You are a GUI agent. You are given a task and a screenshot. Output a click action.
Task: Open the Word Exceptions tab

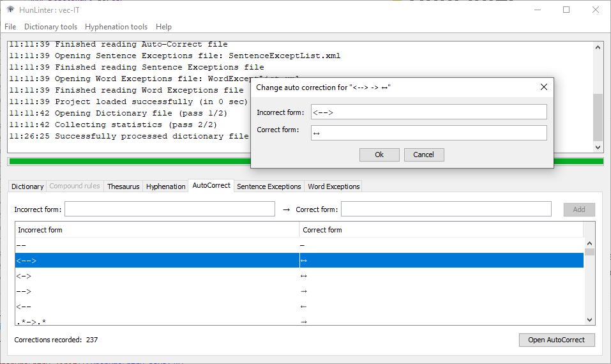coord(333,186)
